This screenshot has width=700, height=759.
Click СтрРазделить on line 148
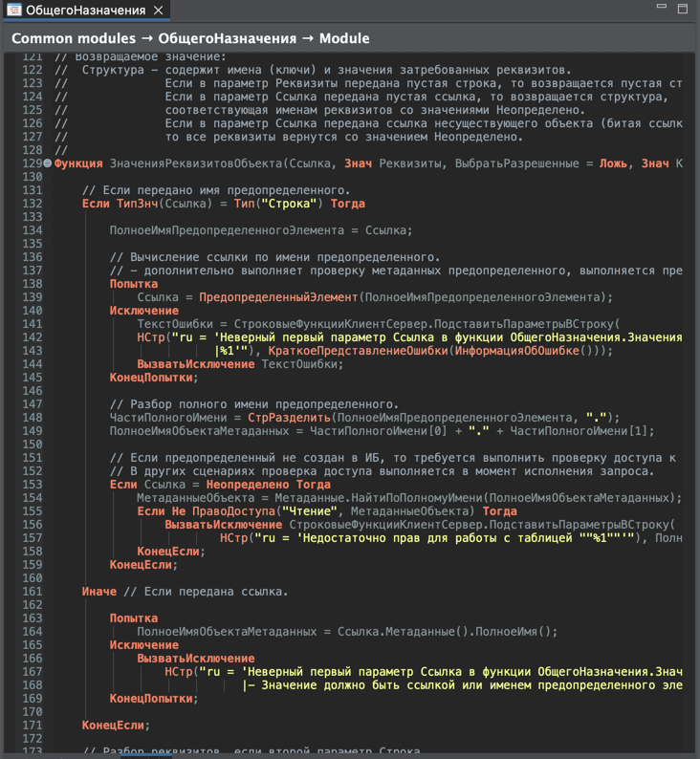289,418
